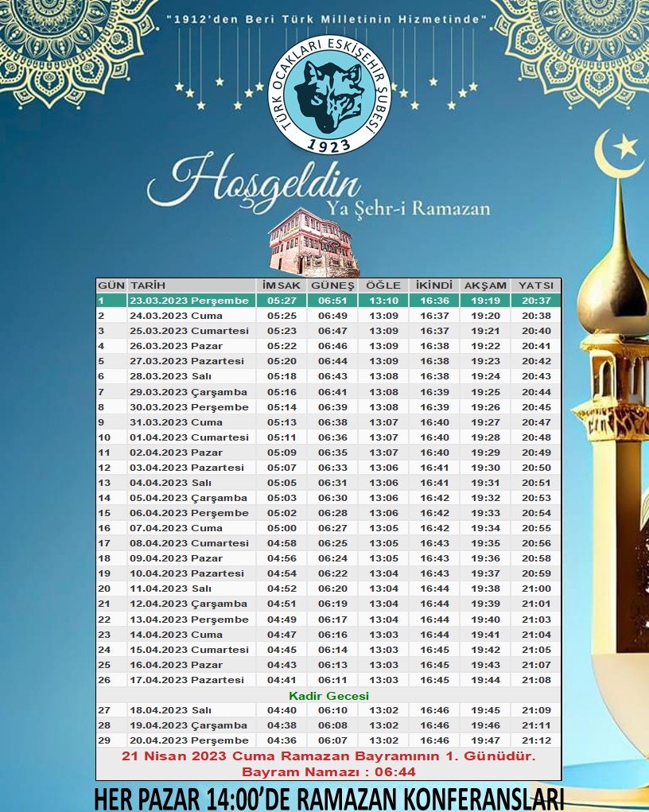The width and height of the screenshot is (649, 812).
Task: Click the date 31.03.2023 Cuma
Action: 176,422
